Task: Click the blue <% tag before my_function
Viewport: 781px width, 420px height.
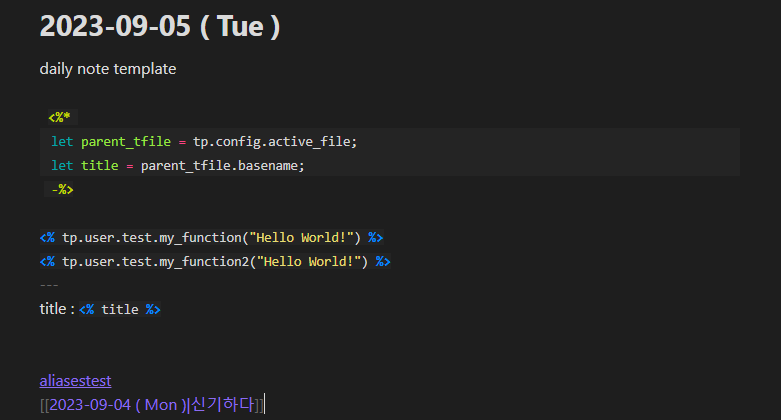Action: (x=47, y=238)
